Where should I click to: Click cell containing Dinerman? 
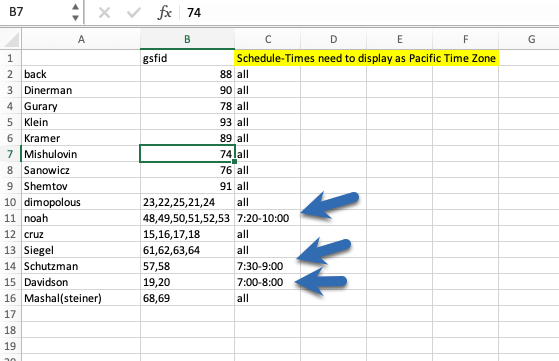pyautogui.click(x=81, y=90)
